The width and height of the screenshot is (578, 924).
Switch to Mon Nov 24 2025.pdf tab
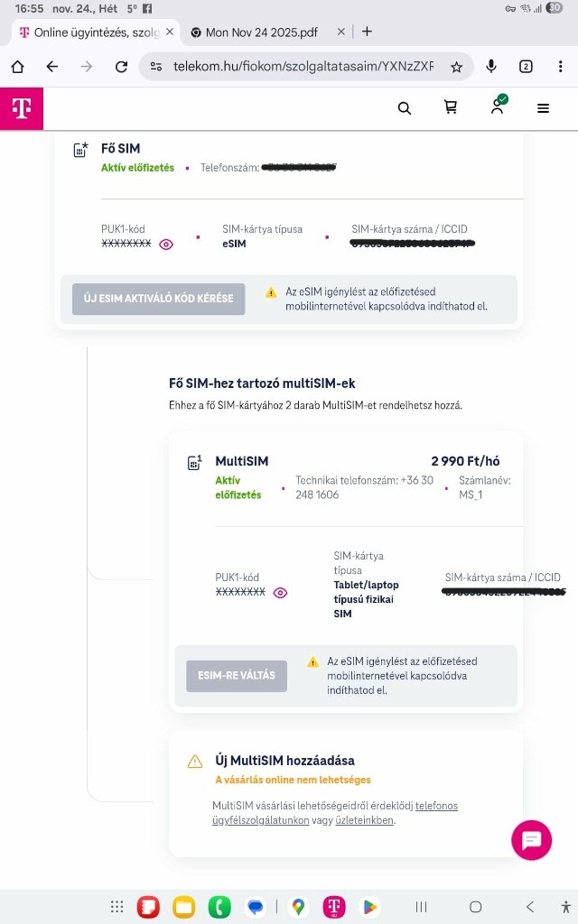click(262, 32)
